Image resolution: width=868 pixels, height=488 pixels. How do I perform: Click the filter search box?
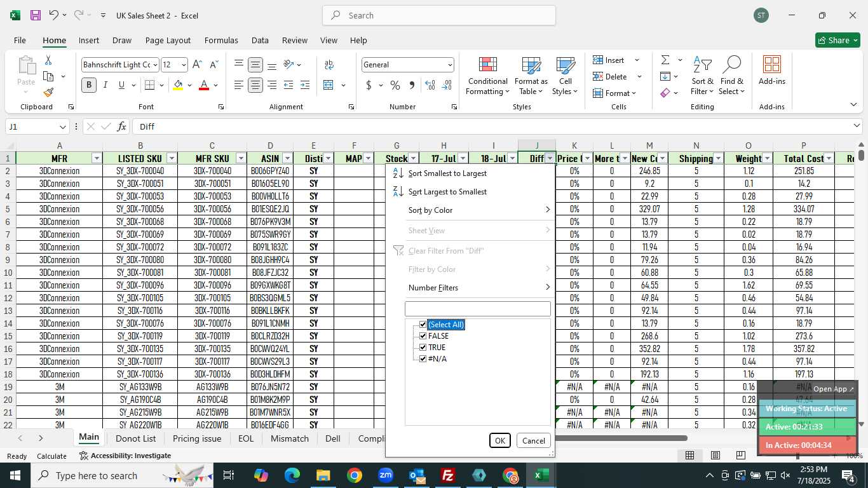478,309
